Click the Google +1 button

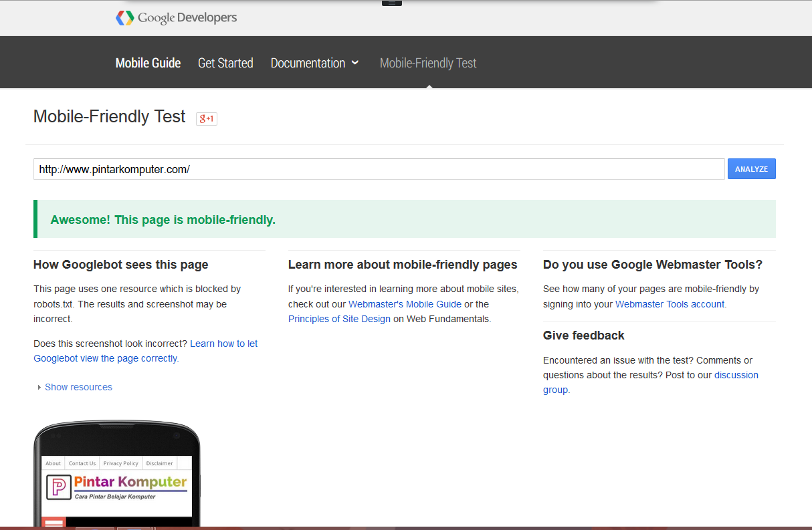click(x=207, y=118)
